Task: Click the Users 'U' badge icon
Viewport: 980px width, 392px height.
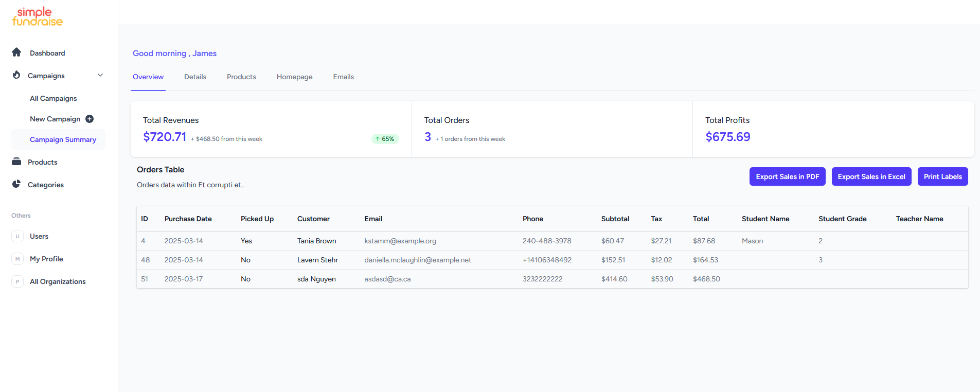Action: click(x=17, y=236)
